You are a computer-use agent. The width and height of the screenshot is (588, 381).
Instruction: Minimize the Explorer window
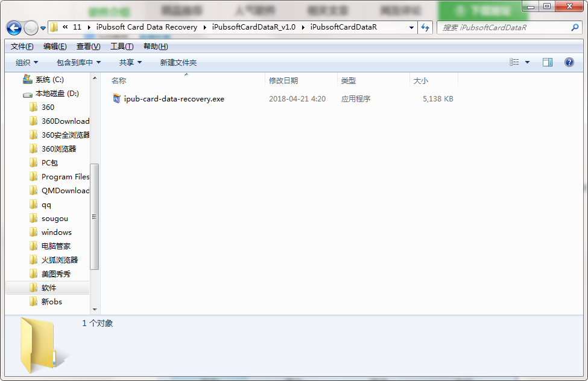coord(531,7)
